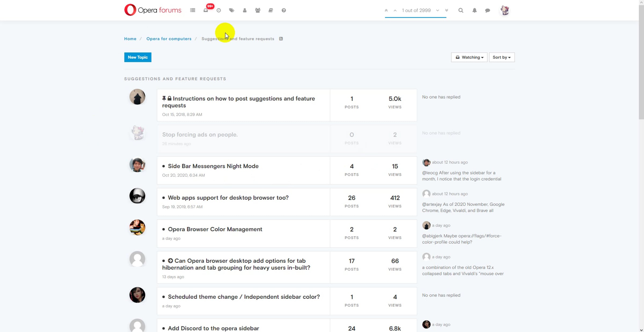Click replier avatar beside @artexjay reply
This screenshot has width=644, height=332.
(426, 194)
